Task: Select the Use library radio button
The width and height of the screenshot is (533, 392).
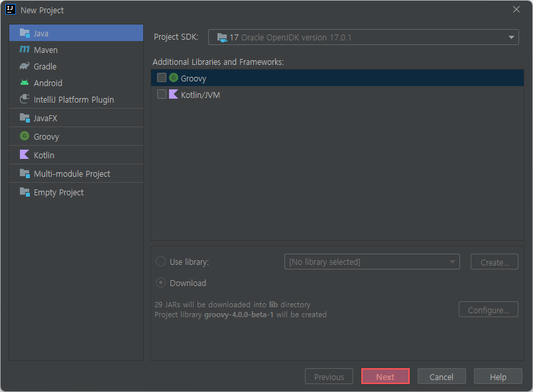Action: coord(160,262)
